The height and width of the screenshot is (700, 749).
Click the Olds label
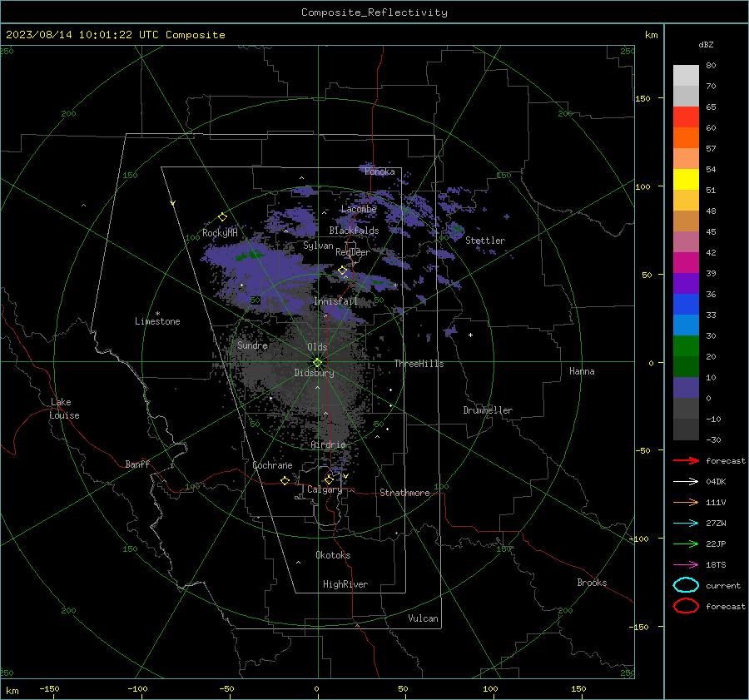pyautogui.click(x=317, y=347)
